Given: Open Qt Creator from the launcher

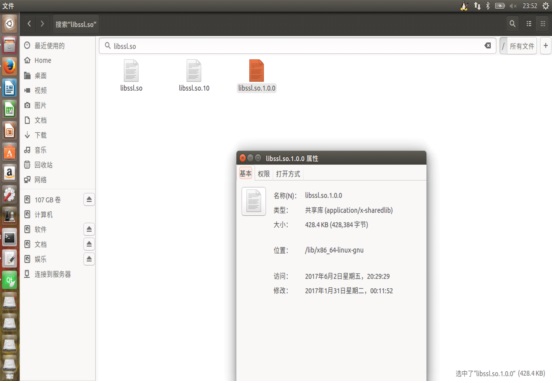Looking at the screenshot, I should point(10,281).
